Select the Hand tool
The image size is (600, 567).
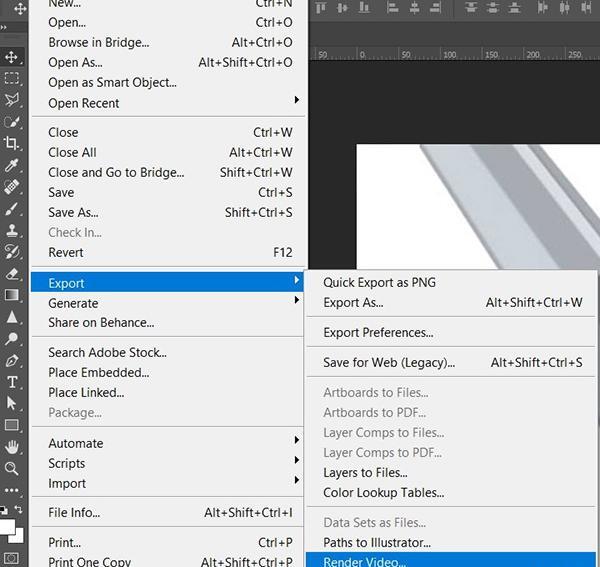[11, 447]
